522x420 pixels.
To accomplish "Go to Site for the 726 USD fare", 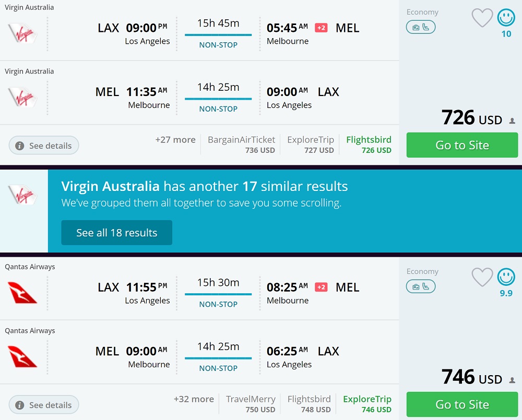I will [462, 145].
